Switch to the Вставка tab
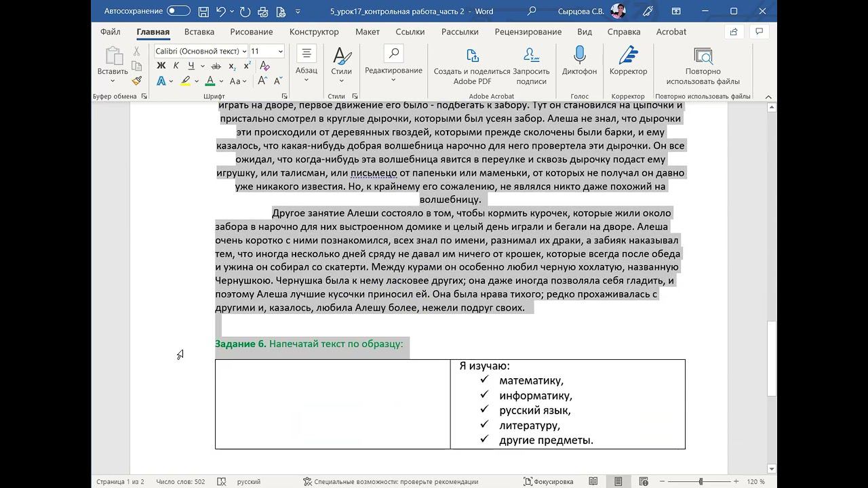The width and height of the screenshot is (868, 488). 199,32
